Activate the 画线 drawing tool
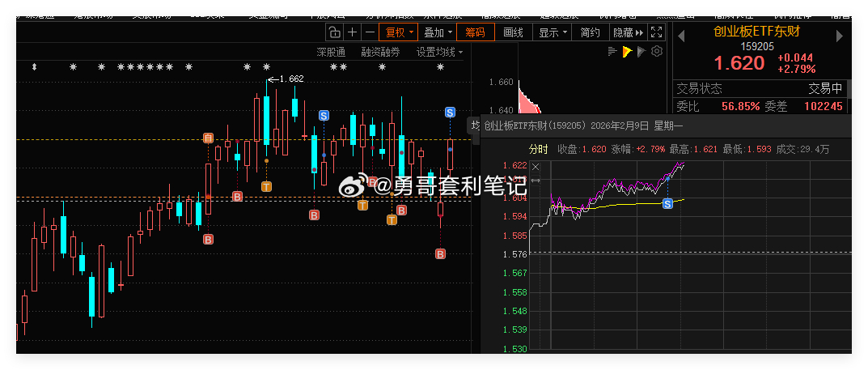Screen dimensions: 868x370 click(513, 32)
